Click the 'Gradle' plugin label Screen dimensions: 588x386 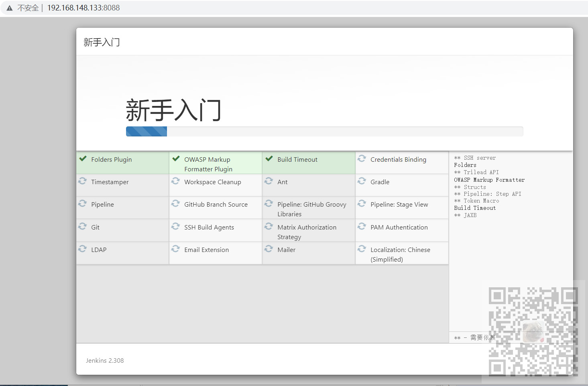pyautogui.click(x=380, y=182)
